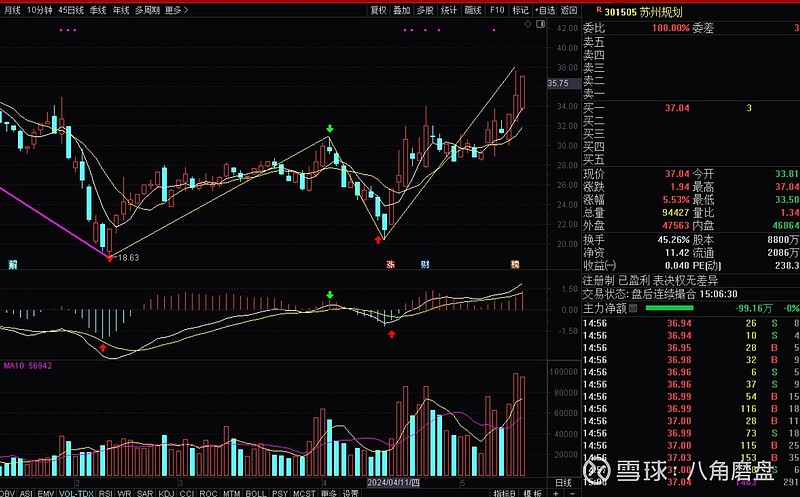The height and width of the screenshot is (497, 800).
Task: Select the EMV indicator tab
Action: [x=46, y=493]
